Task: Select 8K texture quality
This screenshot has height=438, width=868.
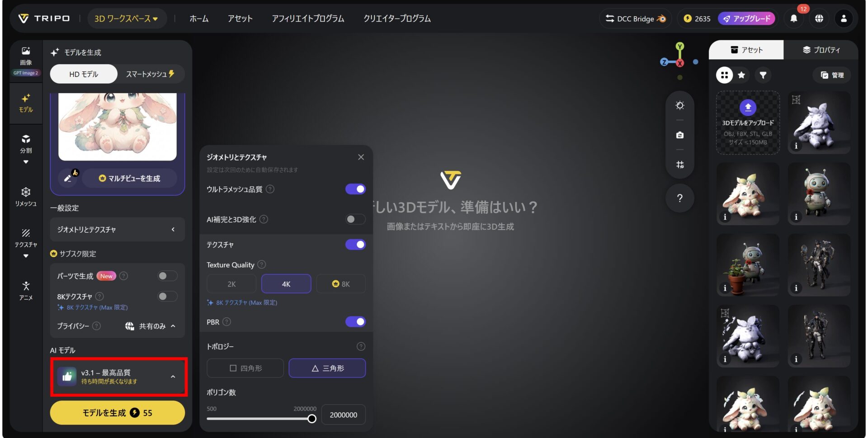Action: pyautogui.click(x=341, y=284)
